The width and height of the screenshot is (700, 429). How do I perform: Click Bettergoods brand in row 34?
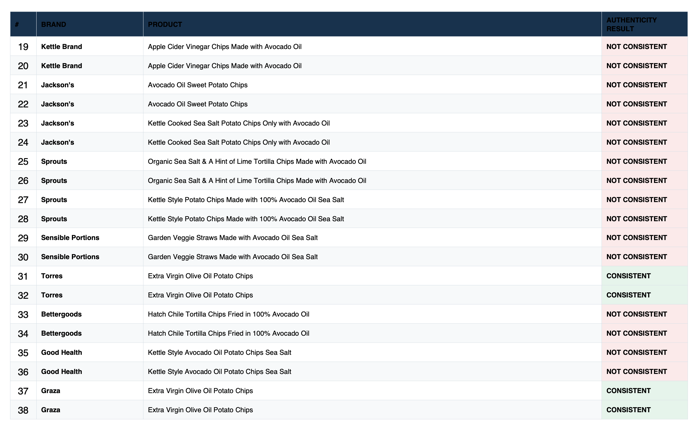coord(61,334)
